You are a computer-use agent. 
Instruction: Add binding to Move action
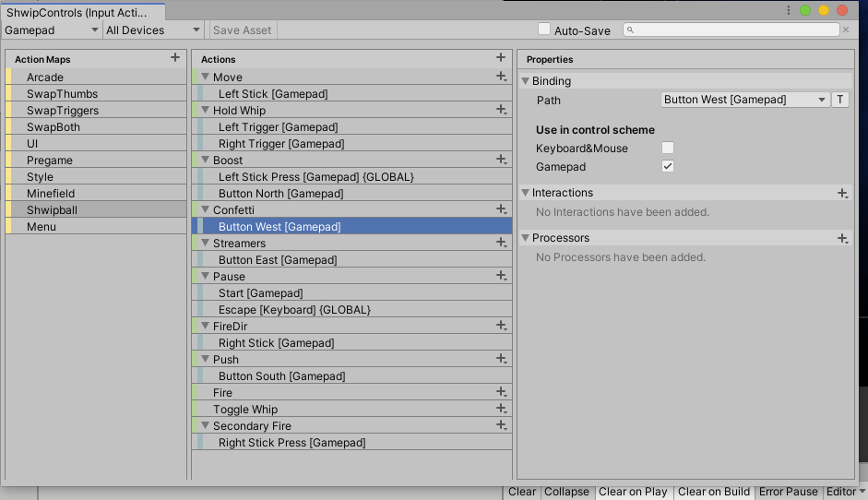click(501, 77)
